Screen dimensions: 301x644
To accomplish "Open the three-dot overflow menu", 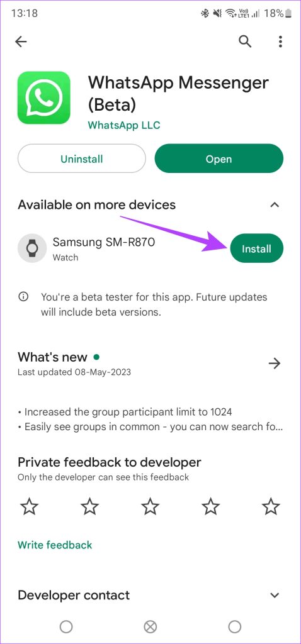I will tap(280, 42).
